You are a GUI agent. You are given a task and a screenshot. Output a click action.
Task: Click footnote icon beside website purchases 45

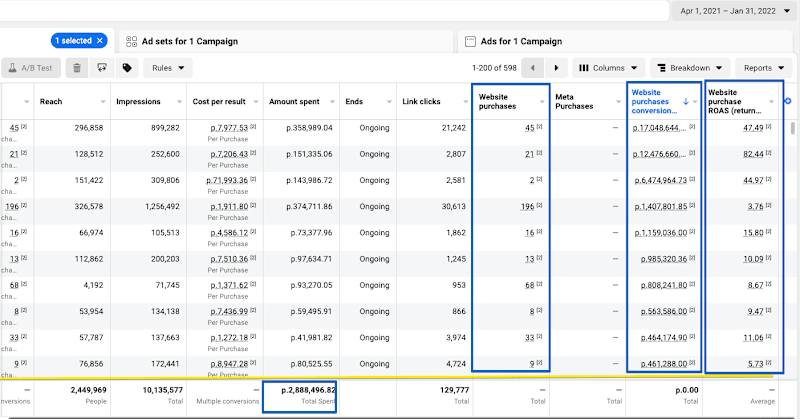(539, 127)
